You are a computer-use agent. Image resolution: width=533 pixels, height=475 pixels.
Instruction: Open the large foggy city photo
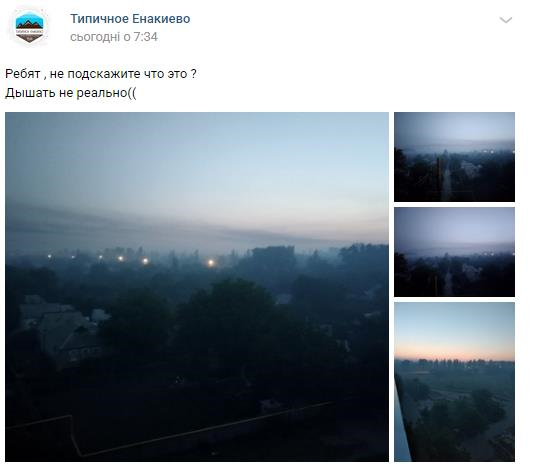pyautogui.click(x=197, y=287)
